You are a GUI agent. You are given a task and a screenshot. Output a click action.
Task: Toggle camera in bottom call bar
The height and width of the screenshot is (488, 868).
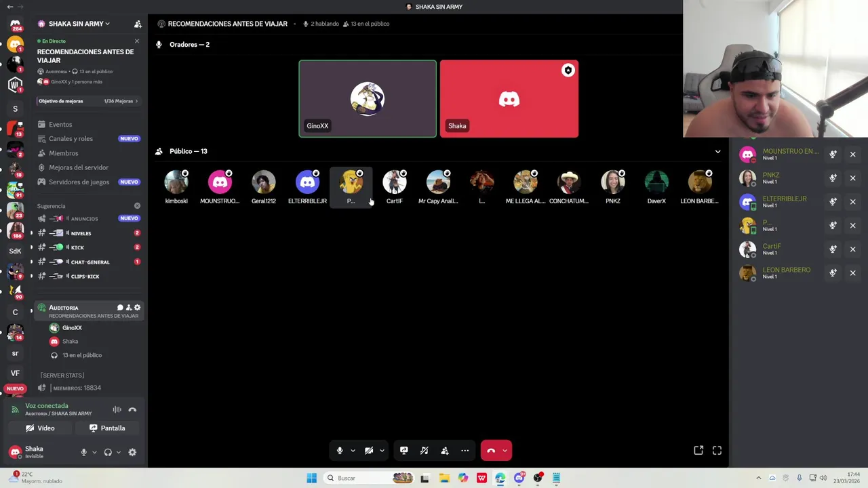pos(369,450)
